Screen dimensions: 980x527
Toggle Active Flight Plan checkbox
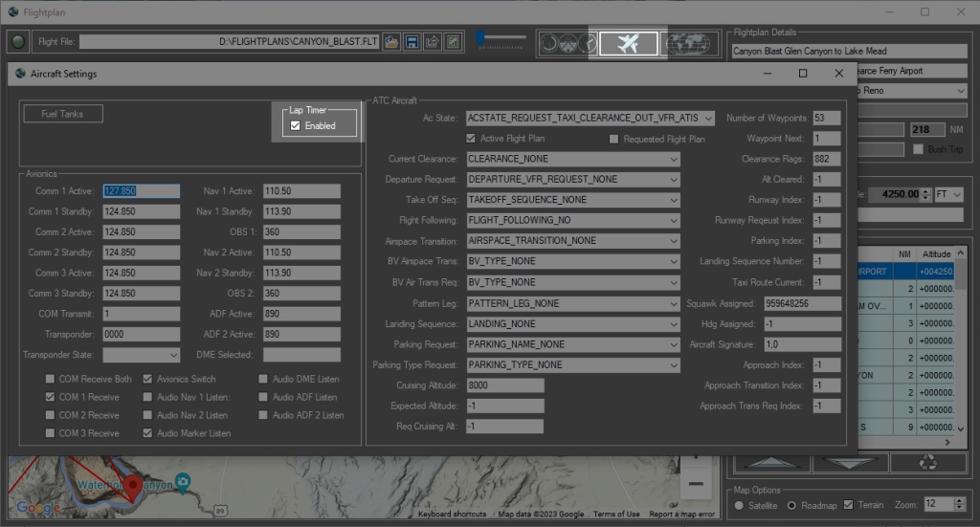pos(471,138)
